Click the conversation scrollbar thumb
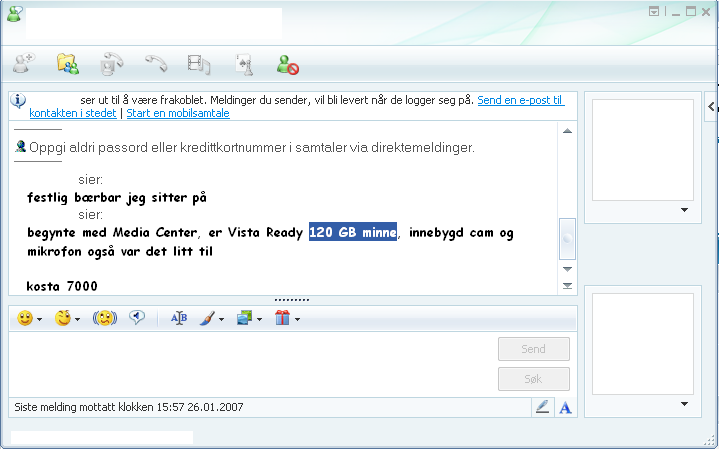Screen dimensions: 719x449 [567, 238]
